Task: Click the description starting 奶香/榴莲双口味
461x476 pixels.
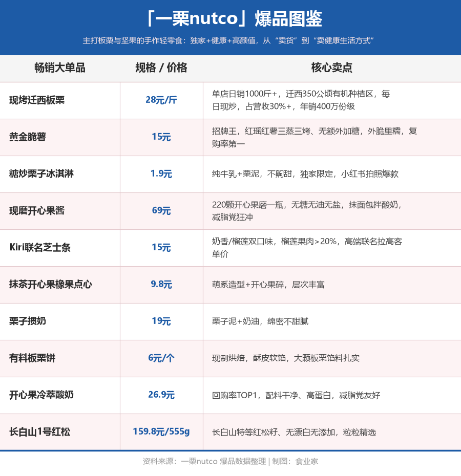Action: click(307, 248)
